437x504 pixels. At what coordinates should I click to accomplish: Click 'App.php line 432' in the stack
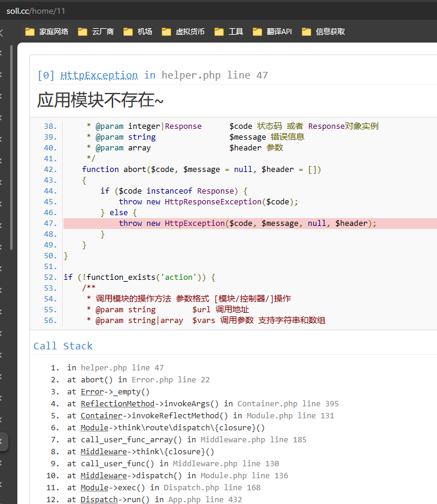(x=205, y=499)
